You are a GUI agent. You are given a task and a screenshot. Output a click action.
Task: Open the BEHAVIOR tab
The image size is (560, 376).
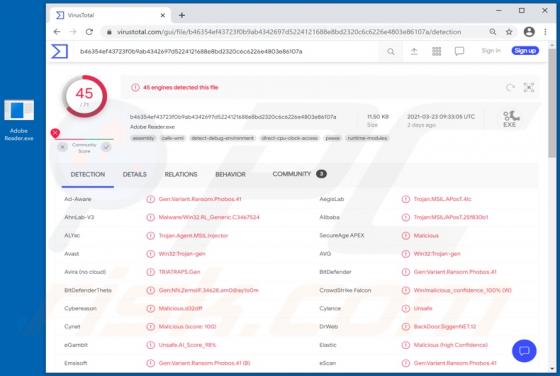pyautogui.click(x=230, y=174)
